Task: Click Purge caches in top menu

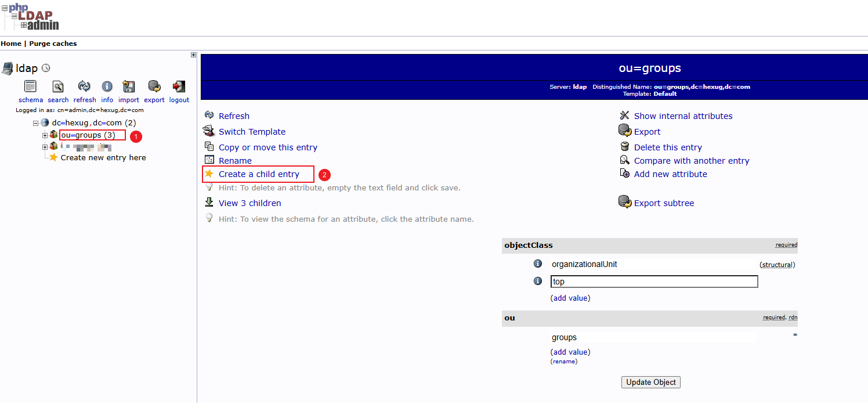Action: pyautogui.click(x=53, y=44)
